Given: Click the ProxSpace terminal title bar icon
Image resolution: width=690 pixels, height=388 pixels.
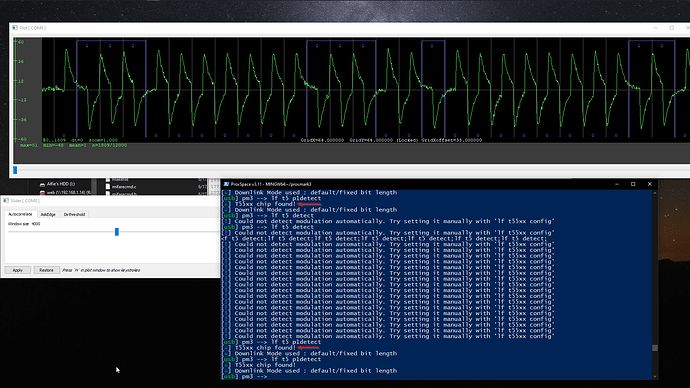Looking at the screenshot, I should point(226,184).
